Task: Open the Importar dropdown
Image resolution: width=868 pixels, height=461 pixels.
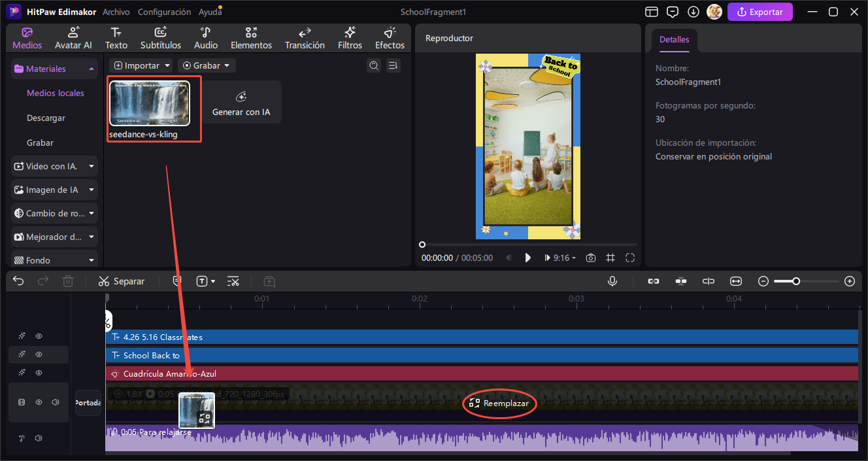Action: (x=141, y=65)
